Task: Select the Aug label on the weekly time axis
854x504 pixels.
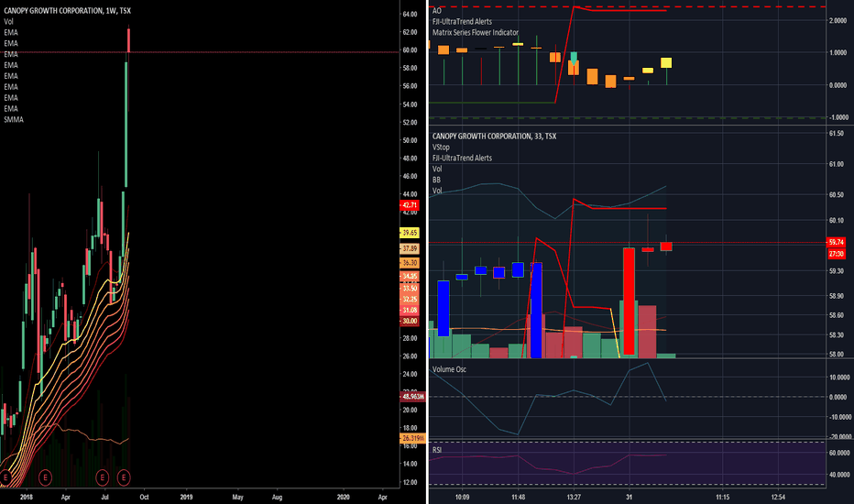Action: (x=277, y=497)
